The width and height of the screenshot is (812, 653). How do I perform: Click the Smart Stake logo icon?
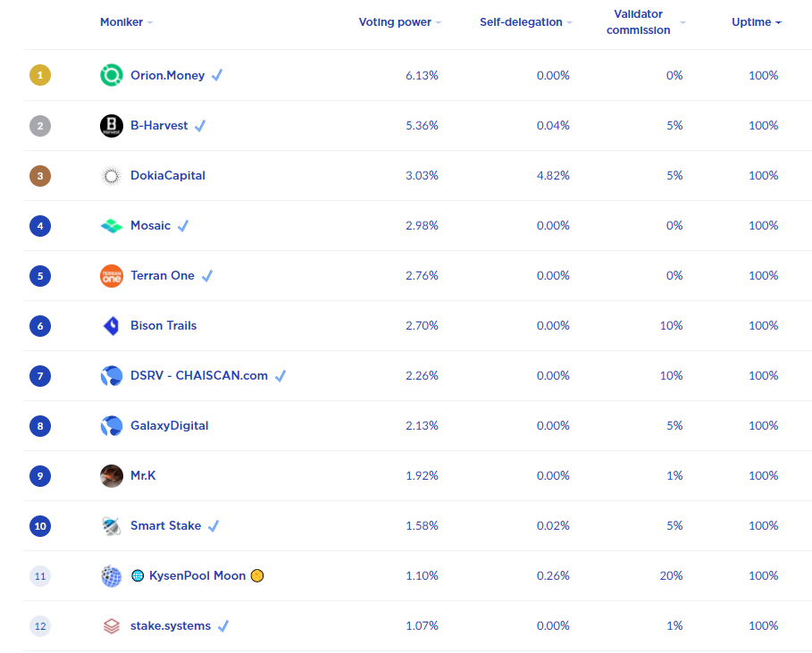pos(111,526)
